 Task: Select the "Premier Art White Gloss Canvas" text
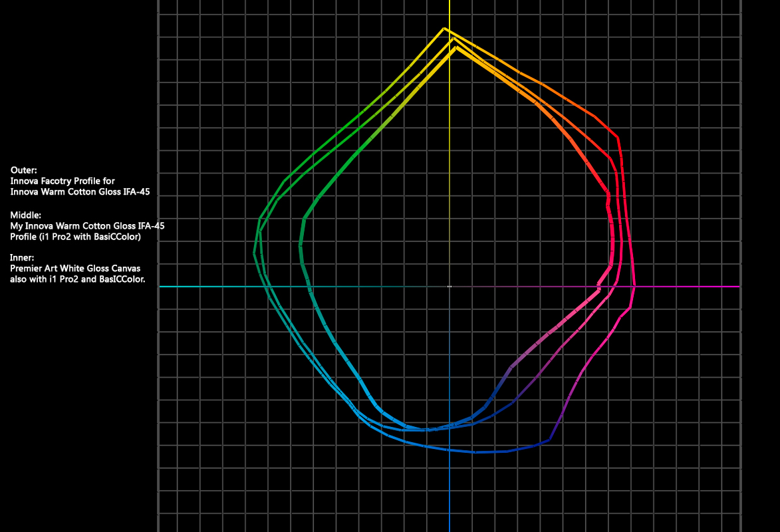point(75,268)
